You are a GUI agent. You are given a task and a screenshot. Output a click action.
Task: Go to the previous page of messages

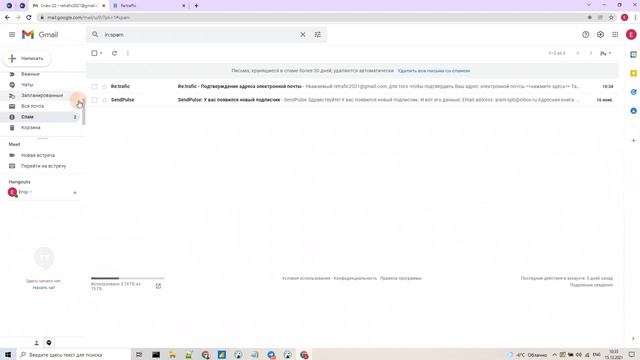click(578, 53)
